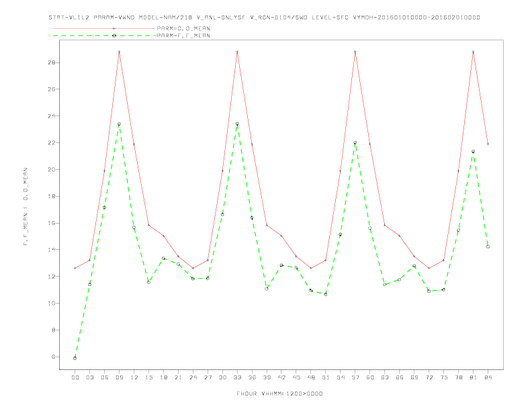Select the green circle marker at hour 84
The image size is (532, 411).
coord(488,247)
